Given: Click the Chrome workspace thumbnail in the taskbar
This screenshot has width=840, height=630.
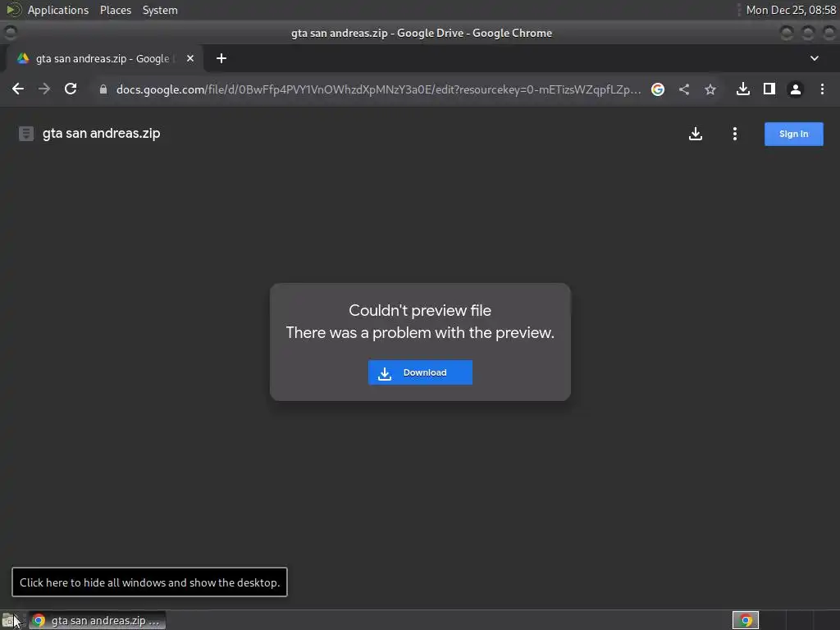Looking at the screenshot, I should tap(746, 620).
